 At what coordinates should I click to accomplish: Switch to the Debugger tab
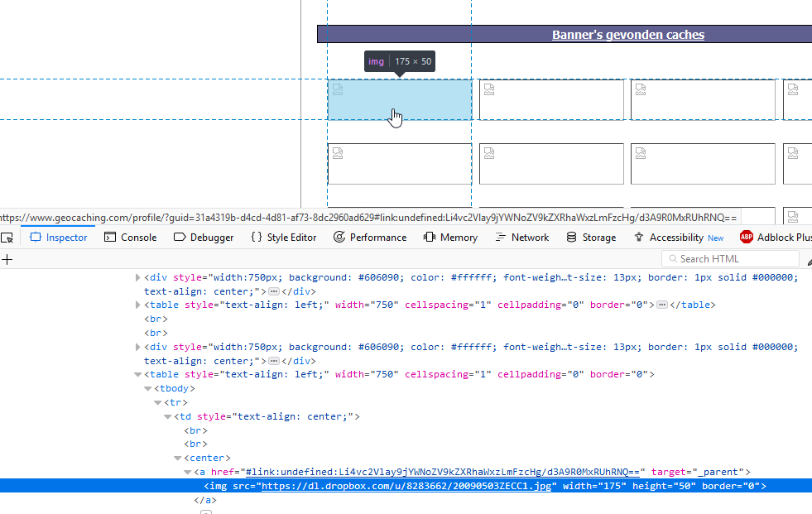(x=204, y=238)
